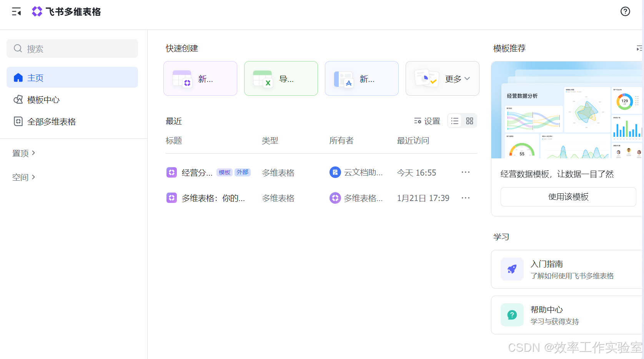Click the 多维表格 type in second row
The width and height of the screenshot is (644, 359).
(278, 198)
